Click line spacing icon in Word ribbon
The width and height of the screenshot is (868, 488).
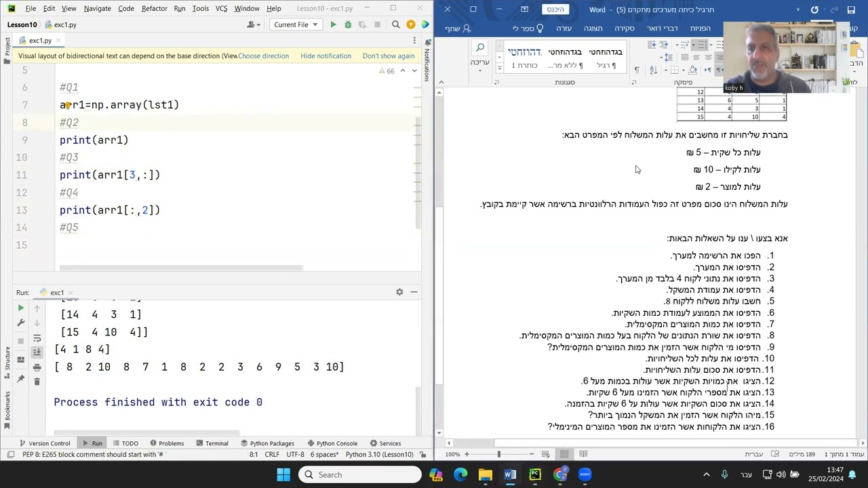[668, 57]
